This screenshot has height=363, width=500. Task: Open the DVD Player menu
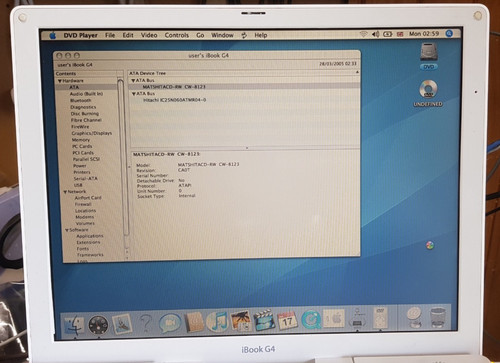point(80,35)
